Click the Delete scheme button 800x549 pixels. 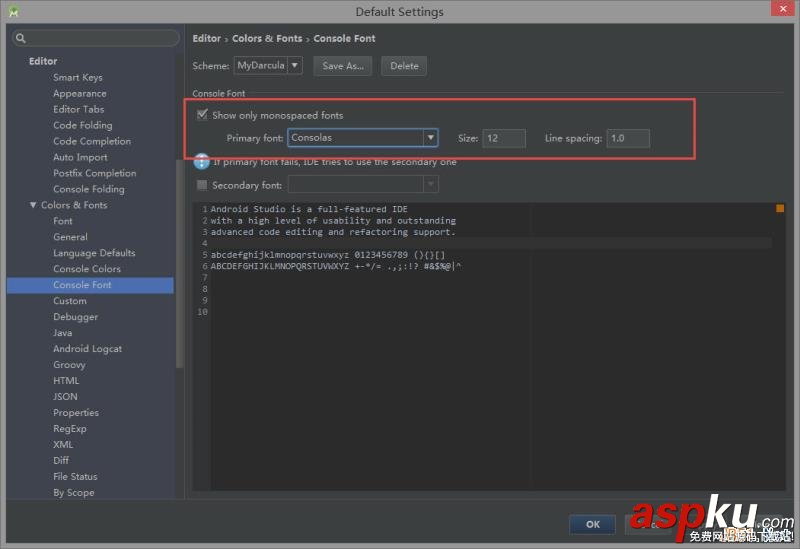pos(404,66)
